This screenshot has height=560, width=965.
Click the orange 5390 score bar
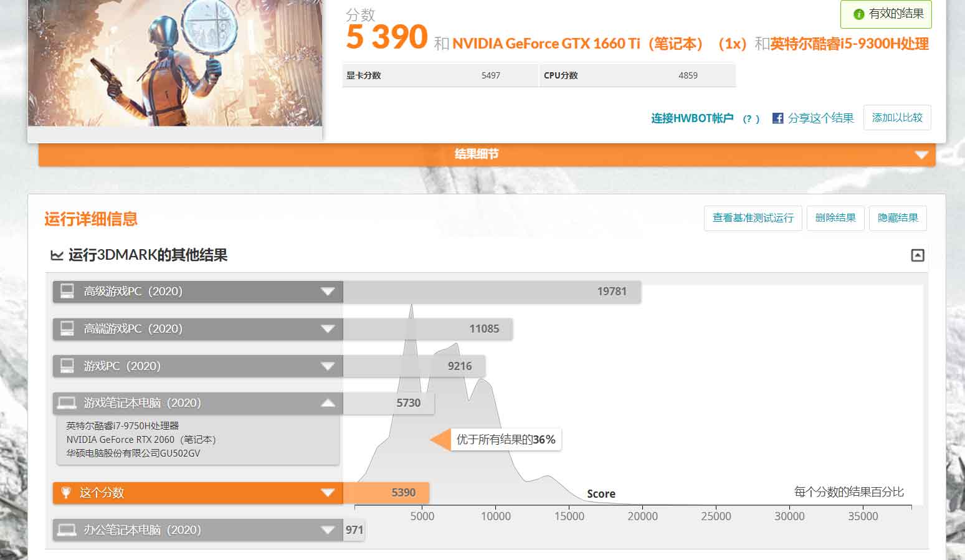386,493
